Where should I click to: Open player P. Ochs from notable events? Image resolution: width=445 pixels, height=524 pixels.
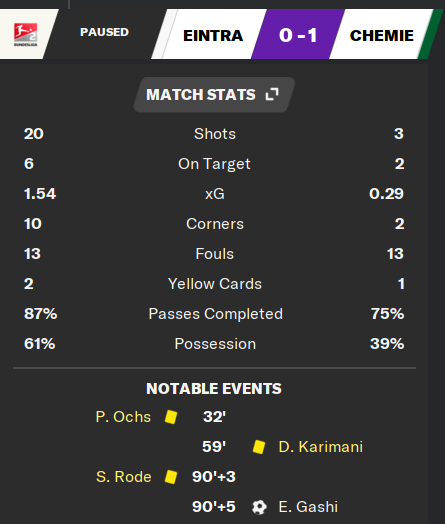click(x=123, y=417)
